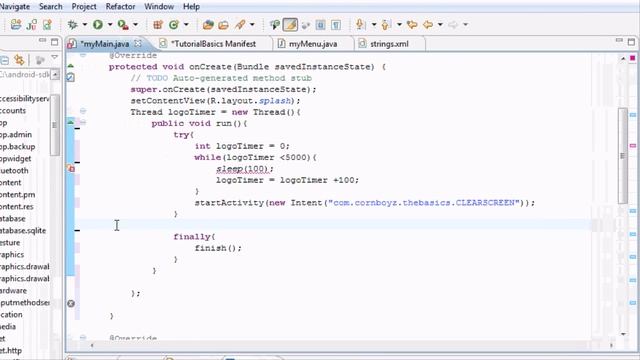
Task: Open the Debug dropdown arrow
Action: coord(85,25)
